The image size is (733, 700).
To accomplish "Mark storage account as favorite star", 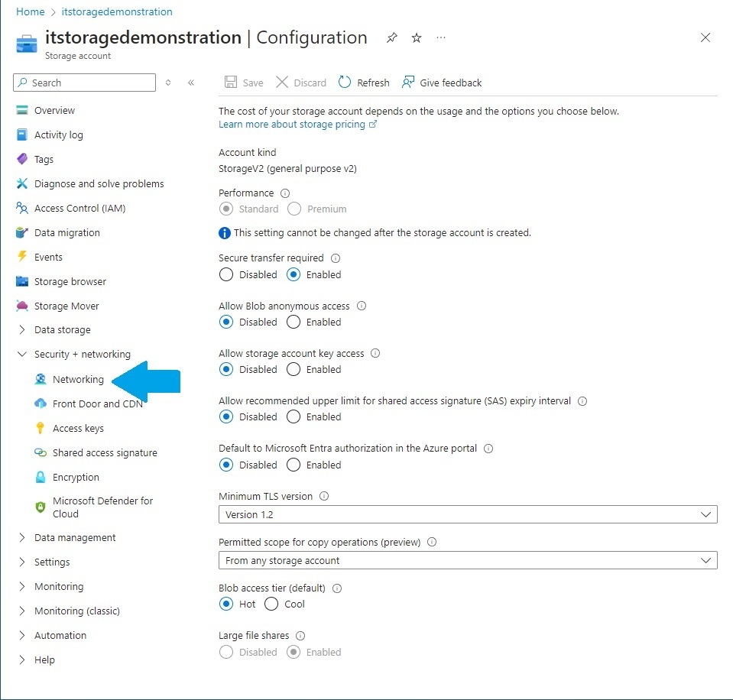I will point(417,38).
